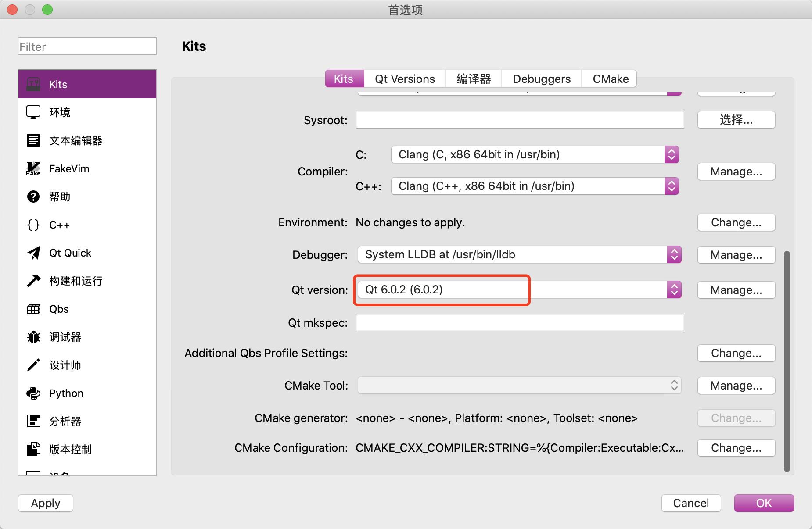Open the Qt version dropdown
This screenshot has height=529, width=812.
click(x=520, y=290)
